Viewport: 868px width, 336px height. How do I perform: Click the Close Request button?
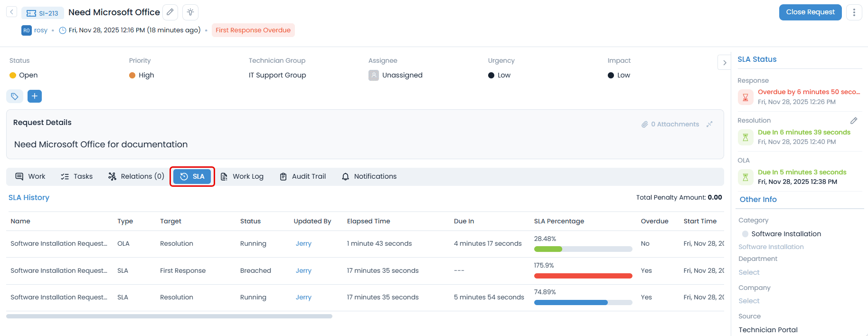tap(810, 12)
